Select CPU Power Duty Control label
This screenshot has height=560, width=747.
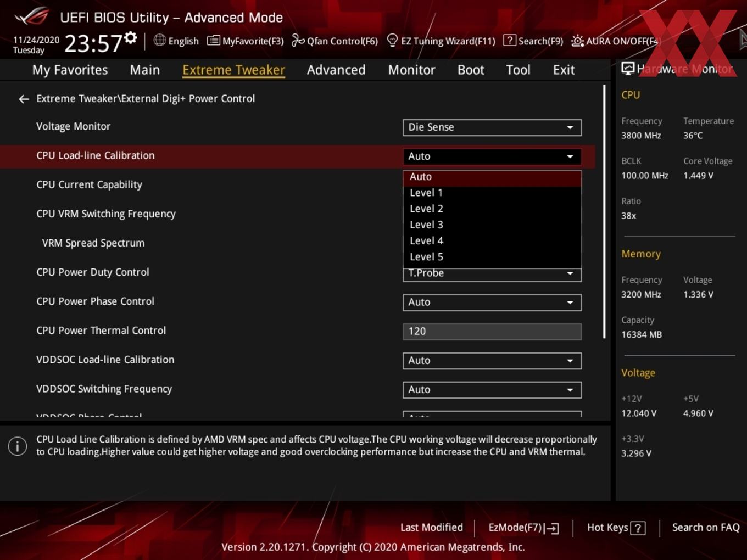coord(93,272)
